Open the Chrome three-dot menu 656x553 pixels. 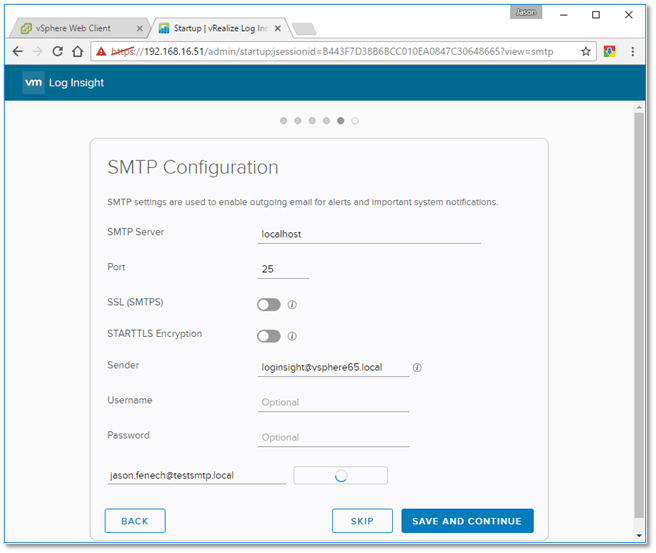[x=633, y=51]
